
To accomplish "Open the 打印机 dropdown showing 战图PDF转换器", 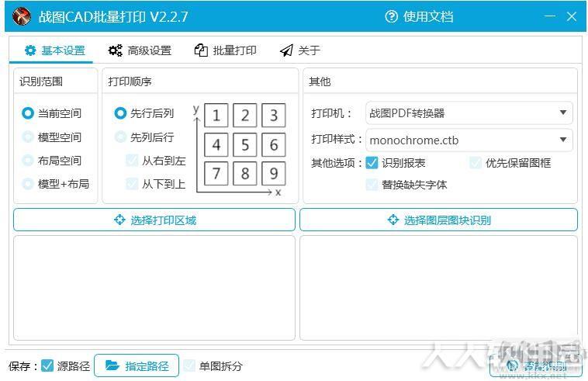I will tap(469, 113).
